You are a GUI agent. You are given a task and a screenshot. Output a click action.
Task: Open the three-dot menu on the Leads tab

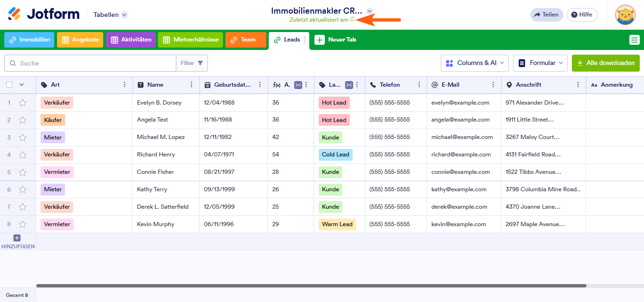[x=305, y=40]
